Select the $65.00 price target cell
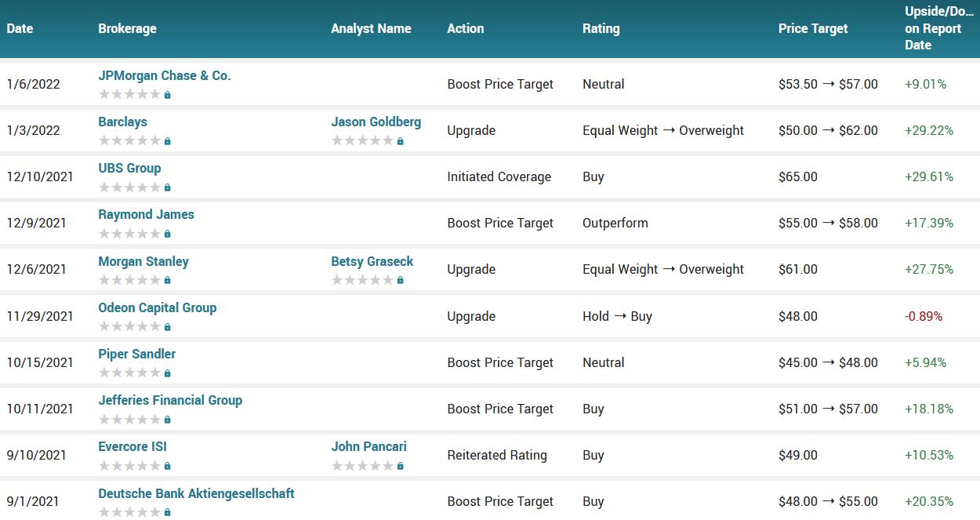980x520 pixels. 798,177
